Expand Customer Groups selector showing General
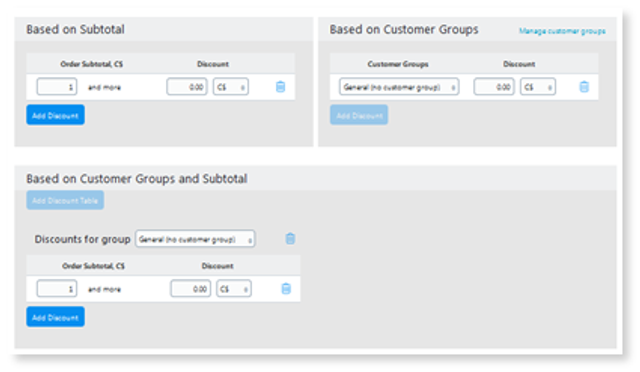 click(399, 87)
